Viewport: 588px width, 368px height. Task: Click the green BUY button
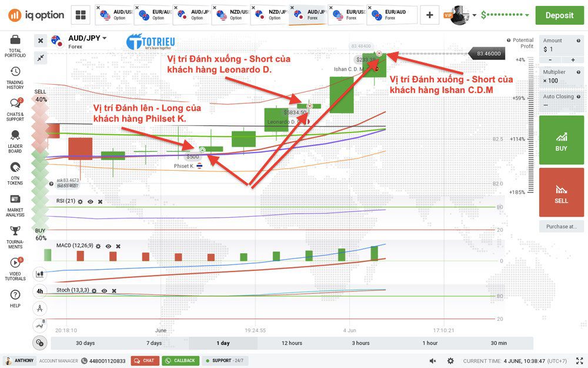(x=562, y=140)
